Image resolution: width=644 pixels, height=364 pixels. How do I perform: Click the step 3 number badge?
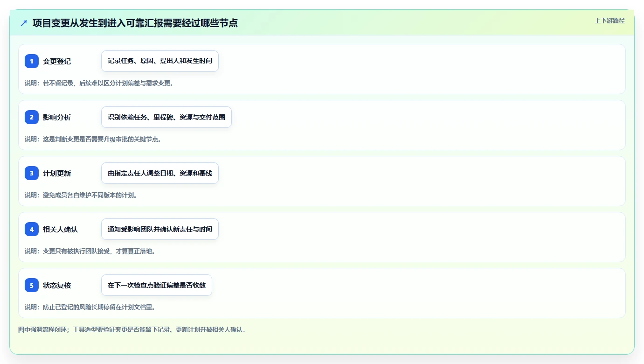[32, 173]
